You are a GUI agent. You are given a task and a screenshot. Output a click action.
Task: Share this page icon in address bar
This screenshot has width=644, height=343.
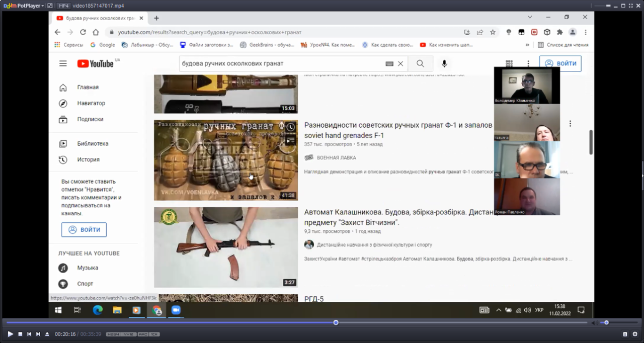[480, 32]
